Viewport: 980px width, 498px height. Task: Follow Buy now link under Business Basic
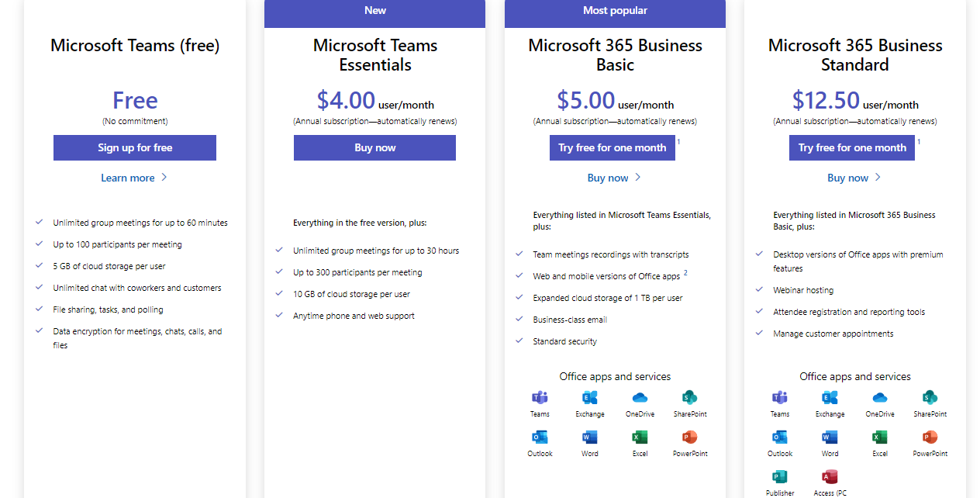[x=615, y=178]
